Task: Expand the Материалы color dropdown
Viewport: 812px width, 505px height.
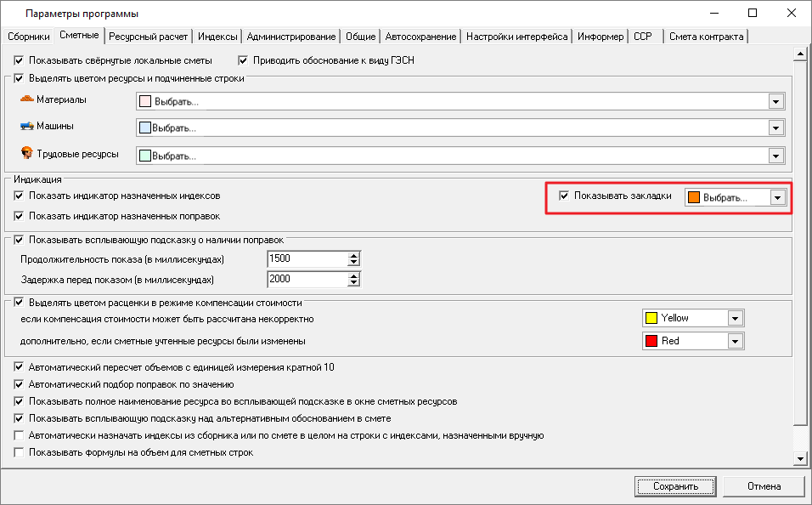Action: (775, 102)
